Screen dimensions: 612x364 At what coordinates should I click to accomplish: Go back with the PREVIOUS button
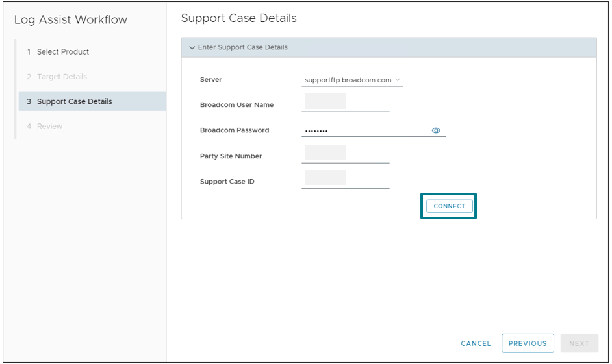[x=528, y=343]
